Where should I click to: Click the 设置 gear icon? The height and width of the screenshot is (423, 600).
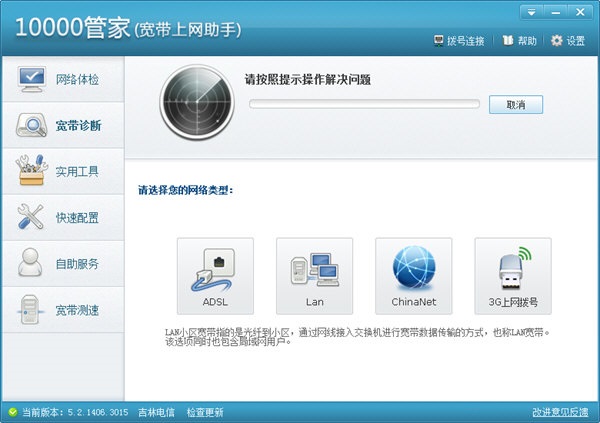pyautogui.click(x=557, y=40)
